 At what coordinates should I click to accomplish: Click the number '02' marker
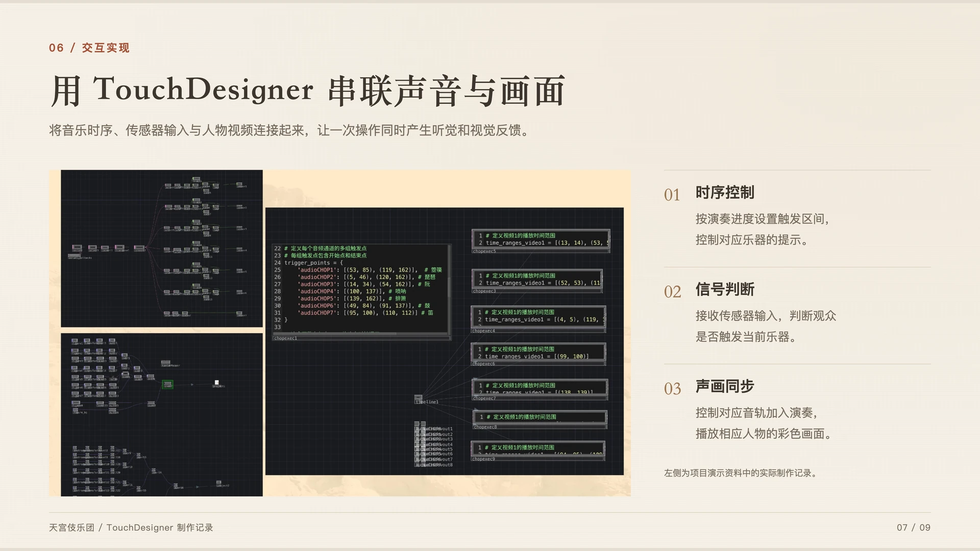point(673,292)
